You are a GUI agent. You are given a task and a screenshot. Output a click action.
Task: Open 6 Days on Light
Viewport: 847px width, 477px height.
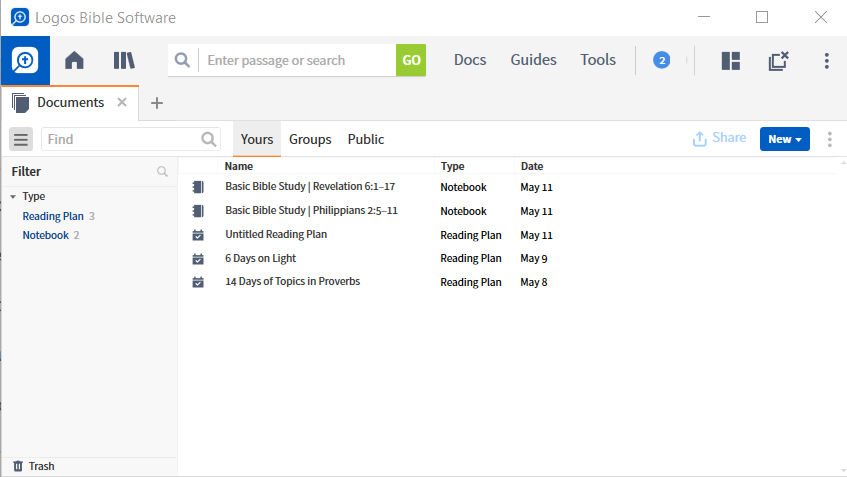(260, 258)
